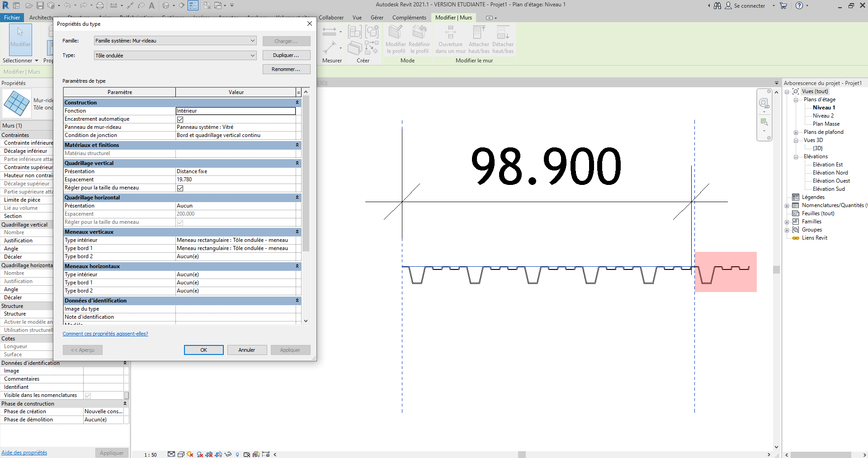Viewport: 868px width, 458px height.
Task: Switch to the Compléments ribbon tab
Action: (x=409, y=18)
